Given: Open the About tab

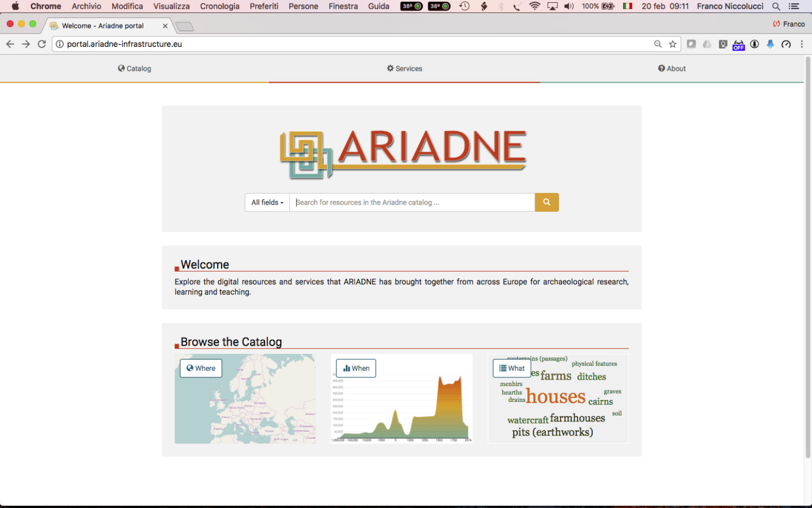Looking at the screenshot, I should (x=672, y=69).
